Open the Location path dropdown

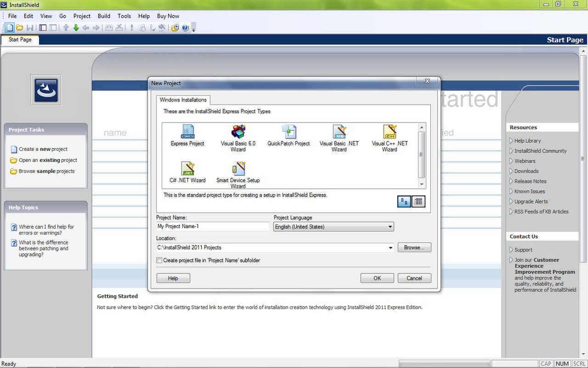[390, 247]
